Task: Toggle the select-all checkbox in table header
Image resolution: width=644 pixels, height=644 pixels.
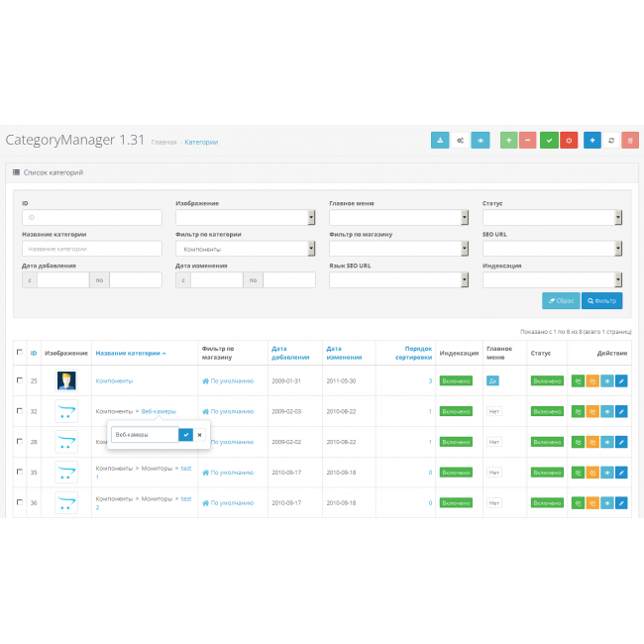Action: 20,352
